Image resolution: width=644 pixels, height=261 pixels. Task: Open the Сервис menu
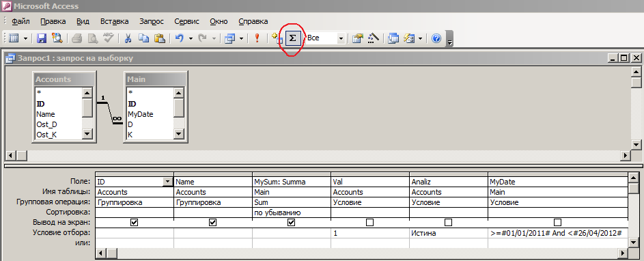pos(186,21)
